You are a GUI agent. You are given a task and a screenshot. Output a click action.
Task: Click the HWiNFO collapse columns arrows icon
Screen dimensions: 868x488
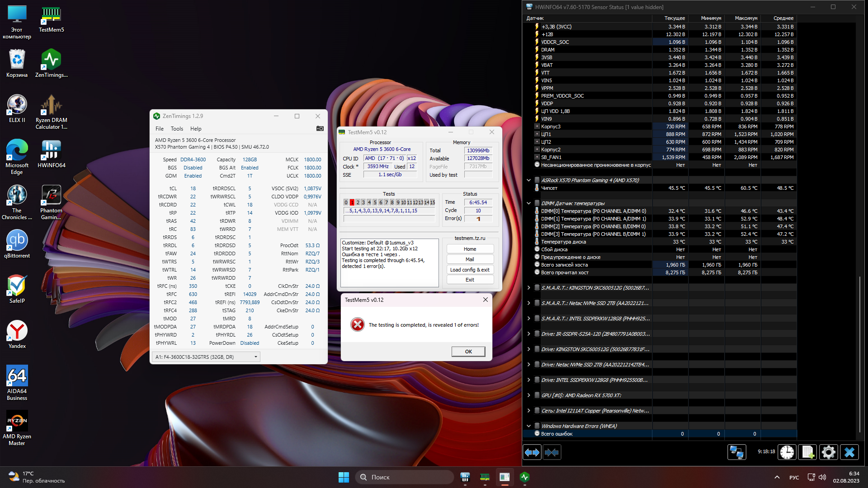point(552,452)
